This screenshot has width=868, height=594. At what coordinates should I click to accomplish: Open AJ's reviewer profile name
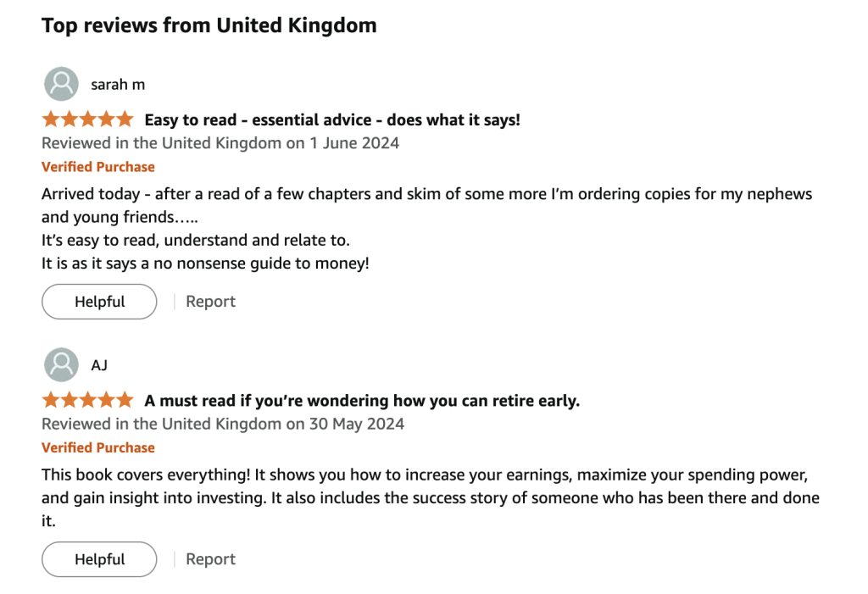99,366
